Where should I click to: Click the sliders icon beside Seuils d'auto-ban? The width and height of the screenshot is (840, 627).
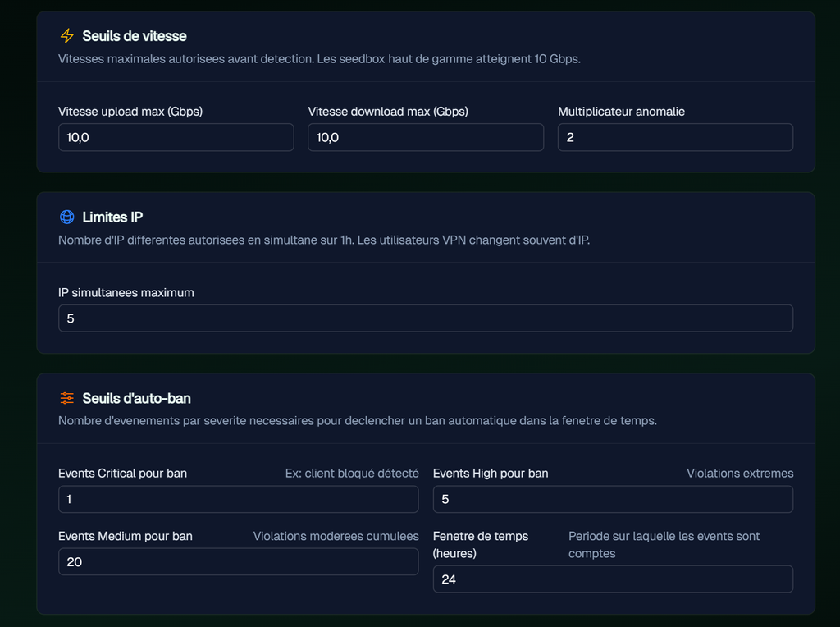pos(67,398)
